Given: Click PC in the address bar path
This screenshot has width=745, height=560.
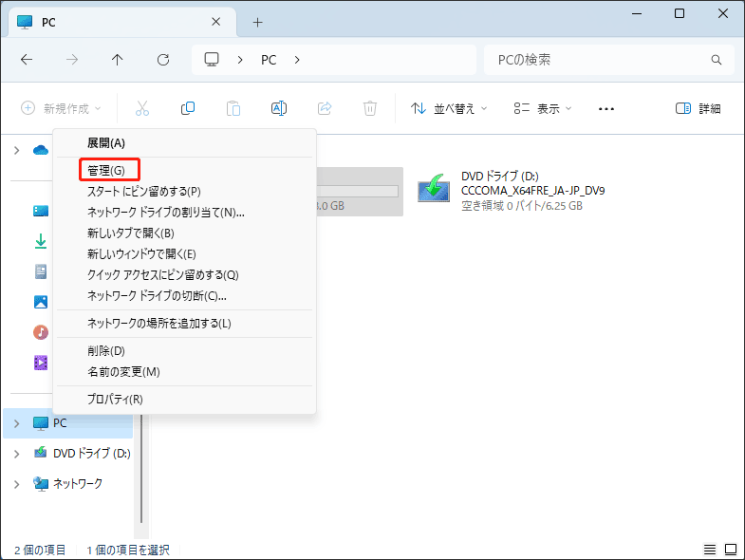Looking at the screenshot, I should (269, 60).
